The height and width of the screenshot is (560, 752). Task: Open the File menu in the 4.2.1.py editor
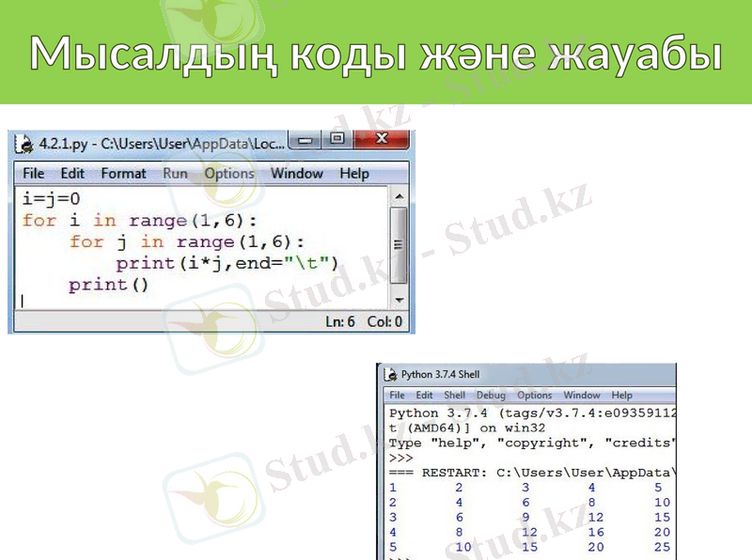36,174
